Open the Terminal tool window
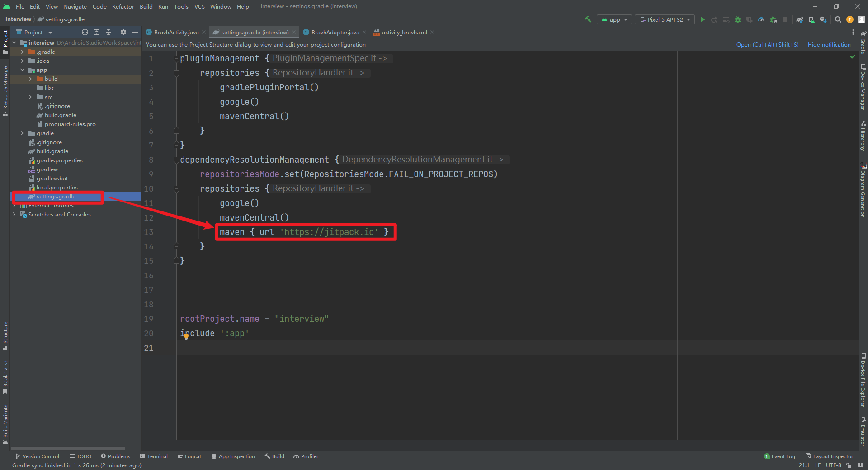Image resolution: width=868 pixels, height=470 pixels. [x=154, y=456]
